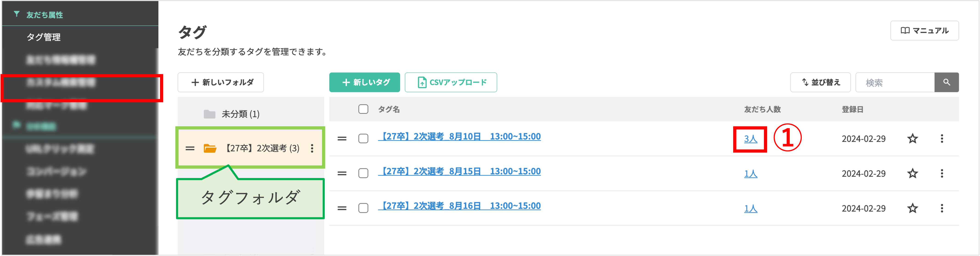The width and height of the screenshot is (980, 256).
Task: Click drag handle of 8月15日 tag row
Action: tap(342, 174)
